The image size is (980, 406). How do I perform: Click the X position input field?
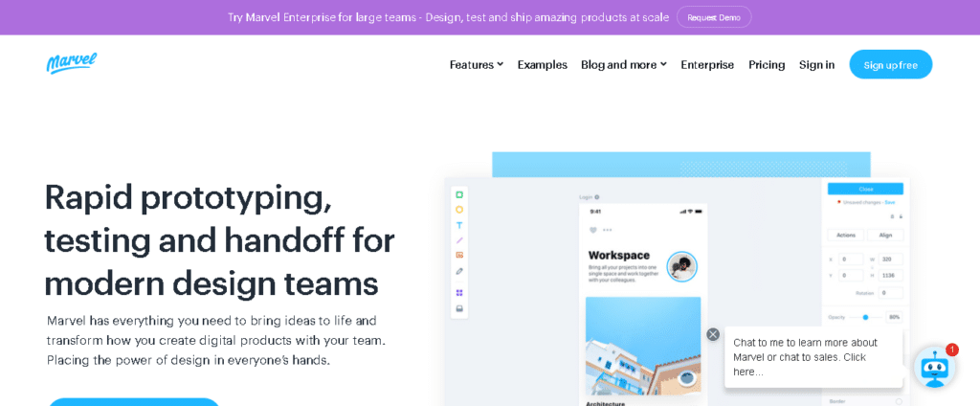[x=851, y=259]
